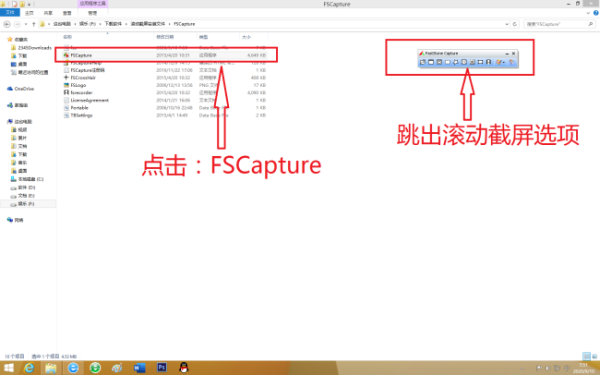
Task: Open the Windows Start button
Action: [8, 368]
